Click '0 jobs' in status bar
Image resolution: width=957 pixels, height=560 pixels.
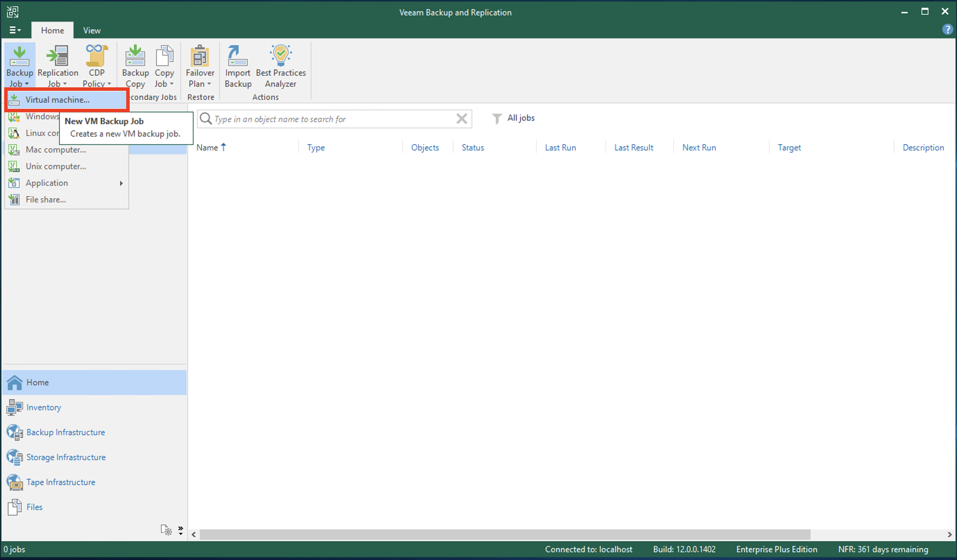tap(15, 549)
